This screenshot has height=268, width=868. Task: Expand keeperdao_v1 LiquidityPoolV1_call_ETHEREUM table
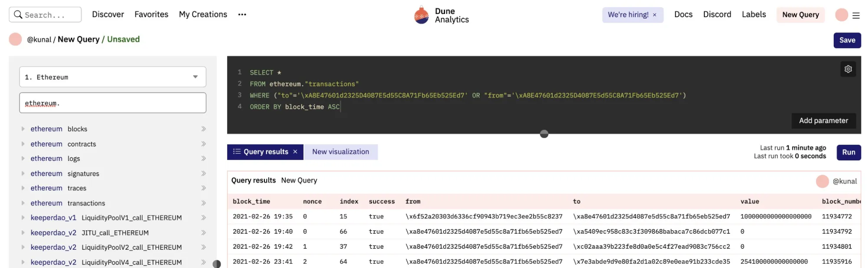(23, 218)
